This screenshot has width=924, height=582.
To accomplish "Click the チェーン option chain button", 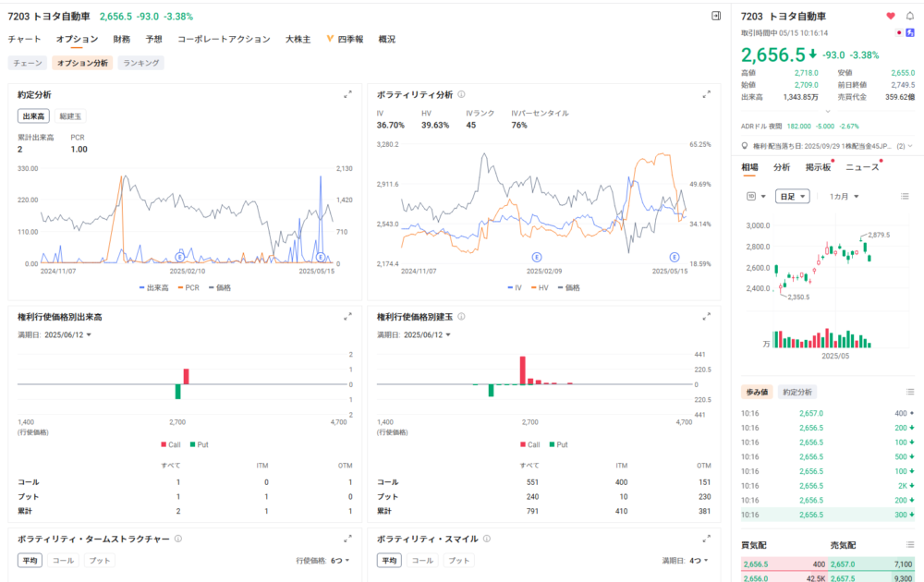I will (x=27, y=63).
